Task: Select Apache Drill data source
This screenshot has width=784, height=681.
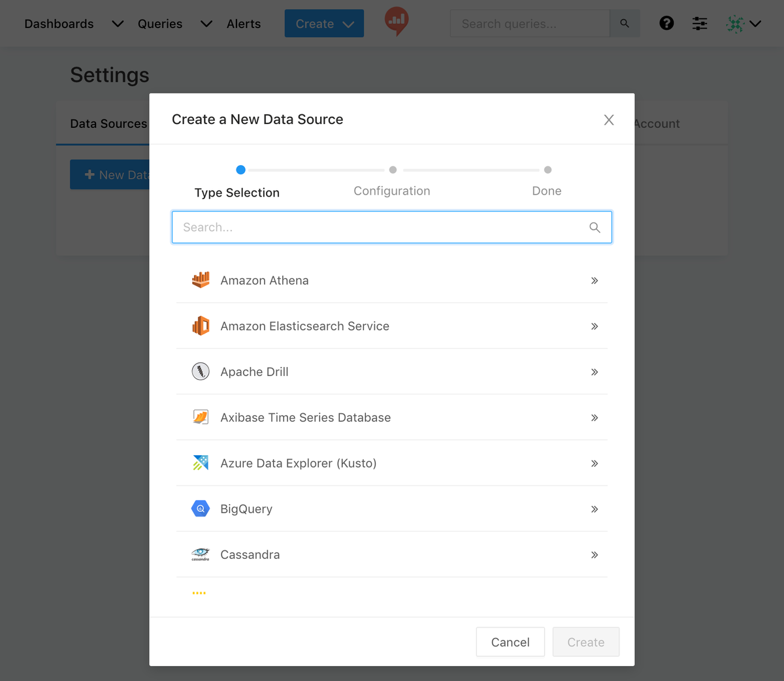Action: coord(392,372)
